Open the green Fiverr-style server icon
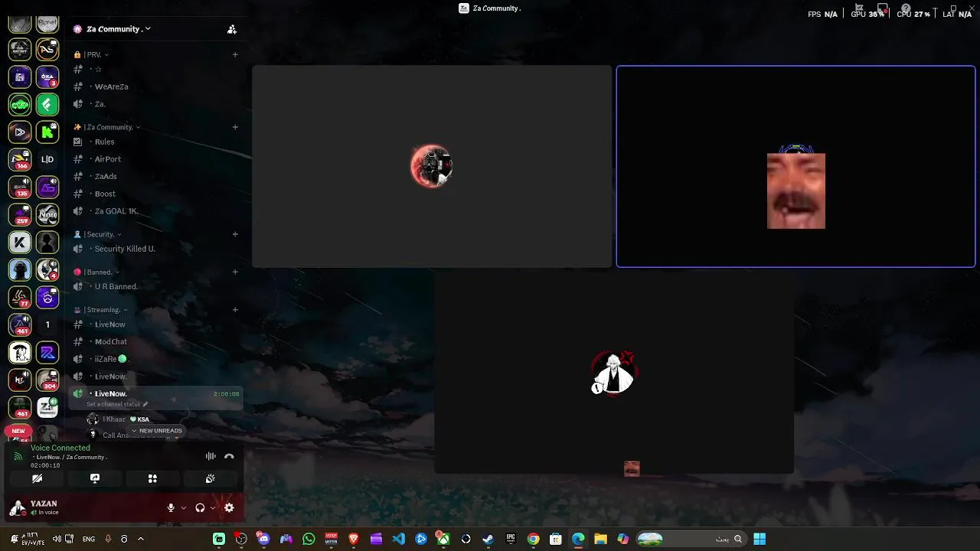Screen dimensions: 980x551 [47, 104]
